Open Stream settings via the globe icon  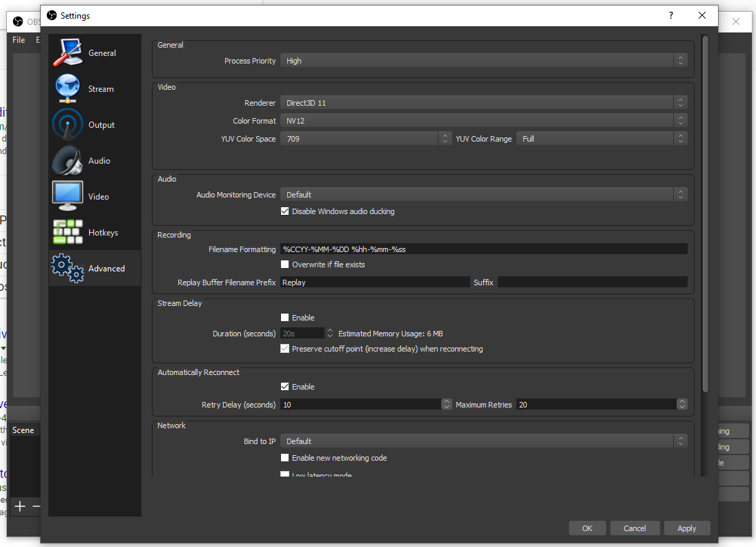[68, 89]
